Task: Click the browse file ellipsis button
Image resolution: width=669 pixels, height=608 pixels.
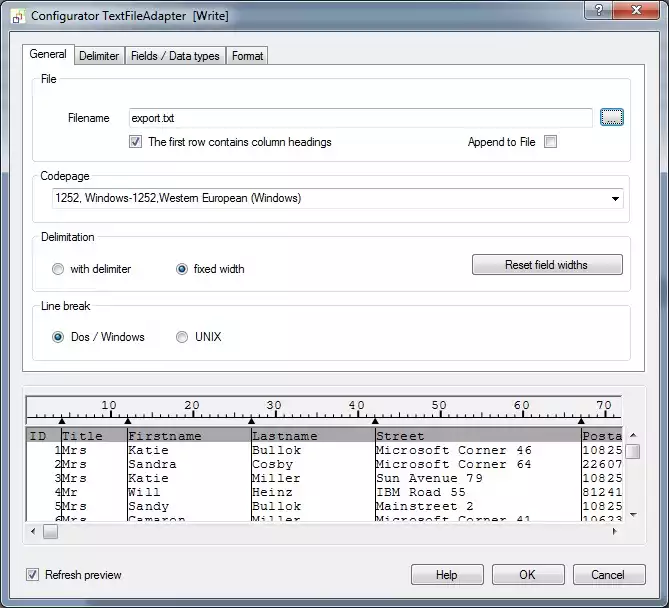Action: pos(611,118)
